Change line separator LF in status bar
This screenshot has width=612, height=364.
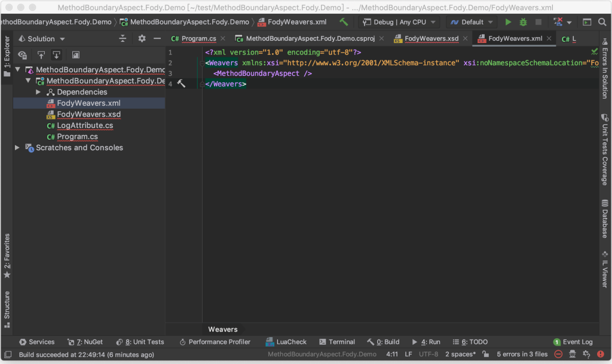point(408,354)
